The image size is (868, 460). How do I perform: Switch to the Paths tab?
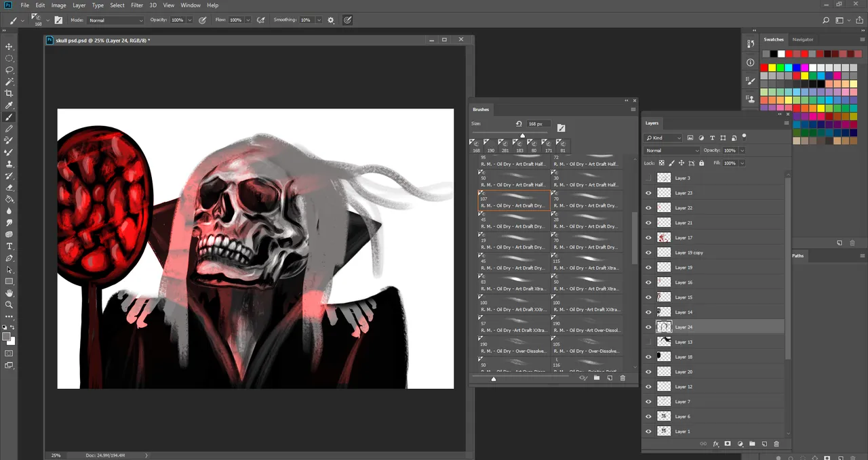(x=797, y=255)
